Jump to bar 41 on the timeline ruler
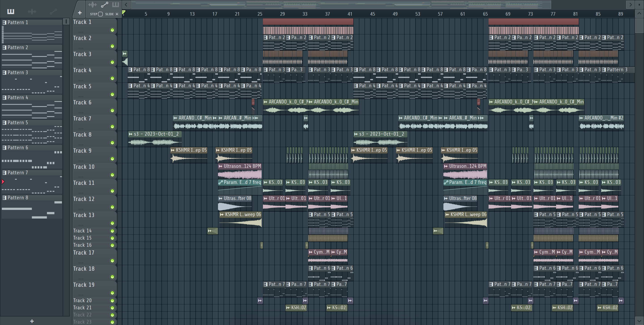Screen dimensions: 644x325 click(x=350, y=14)
